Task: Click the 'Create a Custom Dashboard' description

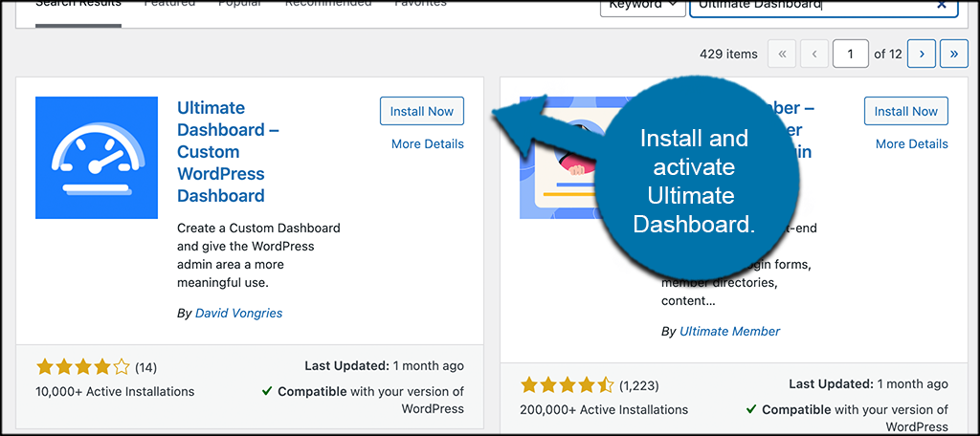Action: (258, 255)
